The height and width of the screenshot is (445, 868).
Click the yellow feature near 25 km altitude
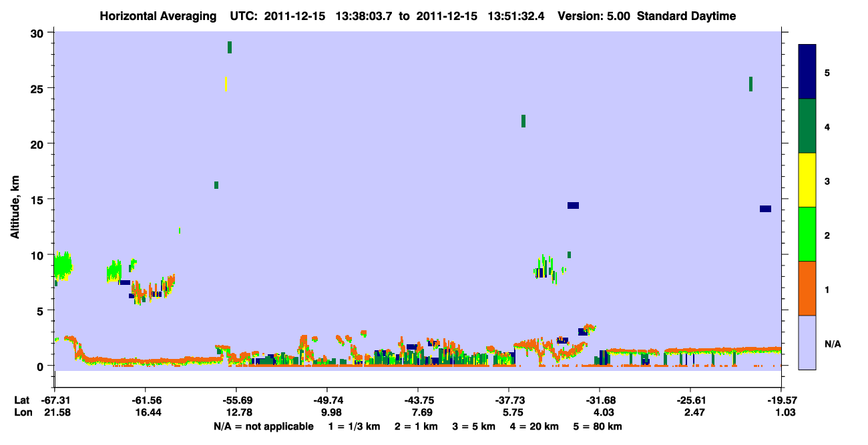point(226,84)
